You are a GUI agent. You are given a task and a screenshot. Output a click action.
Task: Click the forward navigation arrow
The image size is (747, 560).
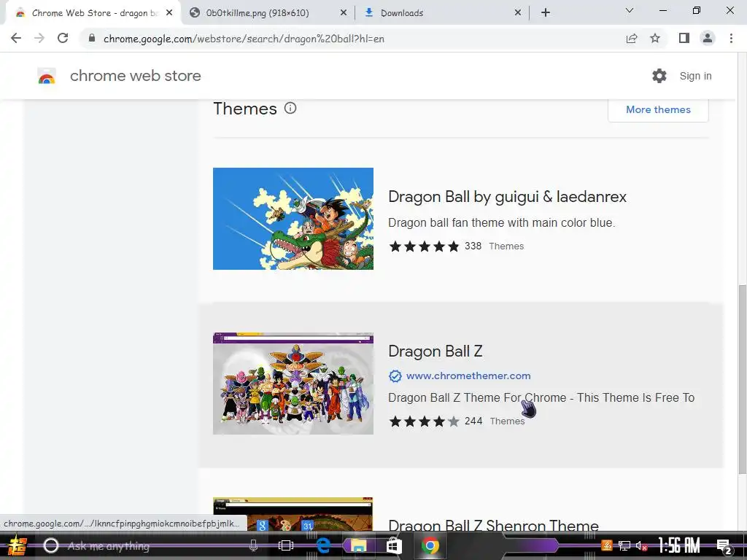click(39, 38)
